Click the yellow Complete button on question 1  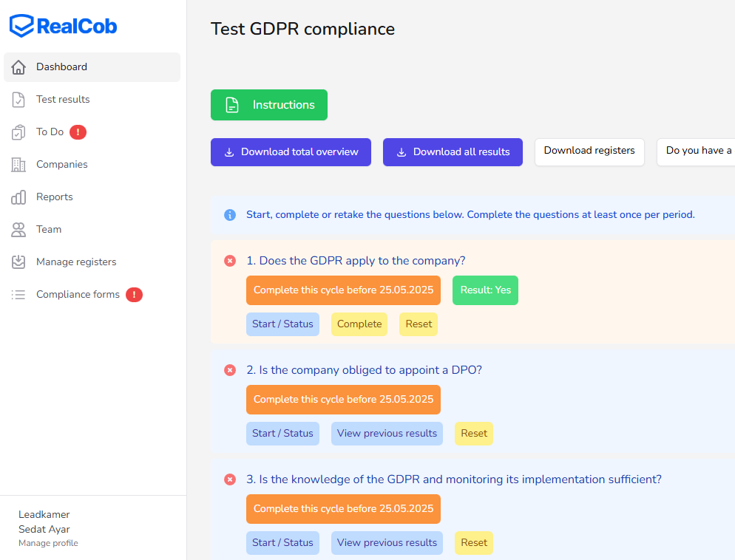pyautogui.click(x=359, y=324)
